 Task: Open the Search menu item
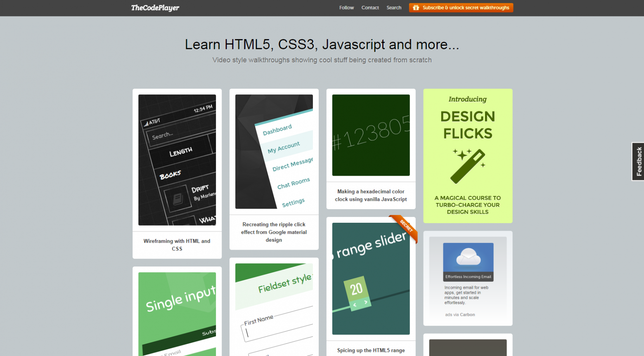tap(394, 8)
